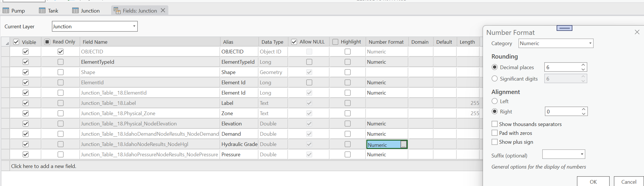The height and width of the screenshot is (186, 644).
Task: Click the Fields: Junction view icon
Action: coord(117,11)
